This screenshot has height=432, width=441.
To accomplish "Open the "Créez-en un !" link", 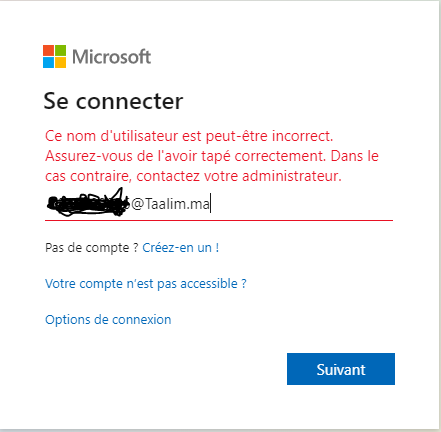I will pos(181,248).
